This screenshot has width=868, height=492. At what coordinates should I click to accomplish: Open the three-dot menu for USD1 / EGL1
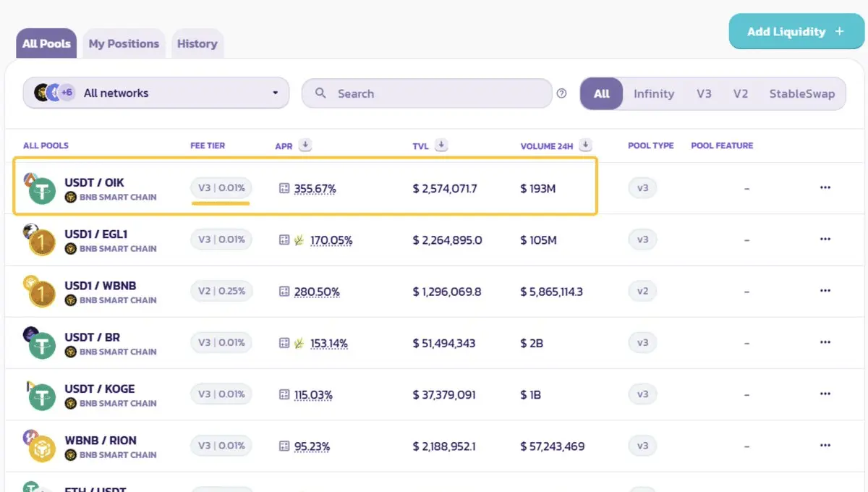(x=825, y=239)
